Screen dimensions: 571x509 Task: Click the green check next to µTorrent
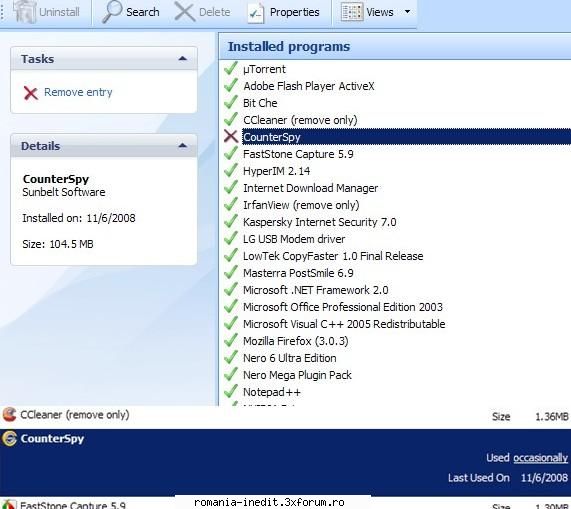231,68
